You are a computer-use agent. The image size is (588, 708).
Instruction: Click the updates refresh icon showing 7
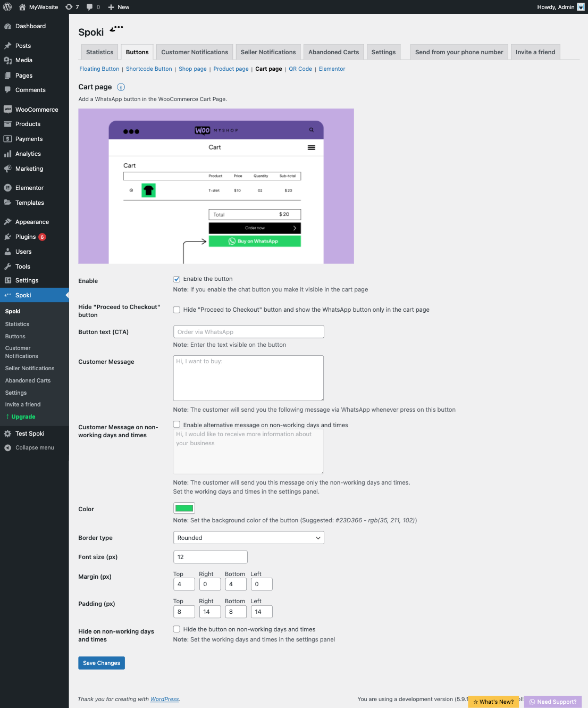point(69,7)
